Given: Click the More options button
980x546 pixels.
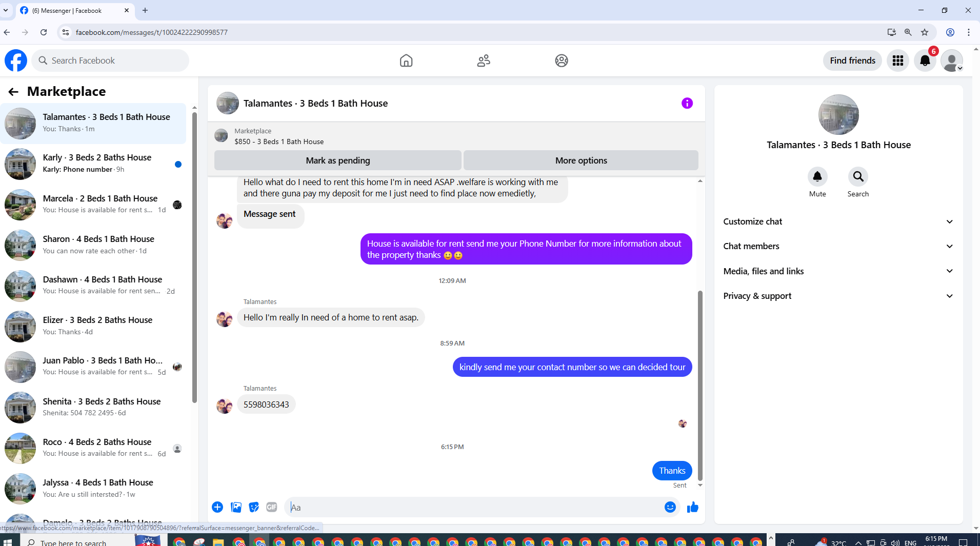Looking at the screenshot, I should (x=581, y=160).
